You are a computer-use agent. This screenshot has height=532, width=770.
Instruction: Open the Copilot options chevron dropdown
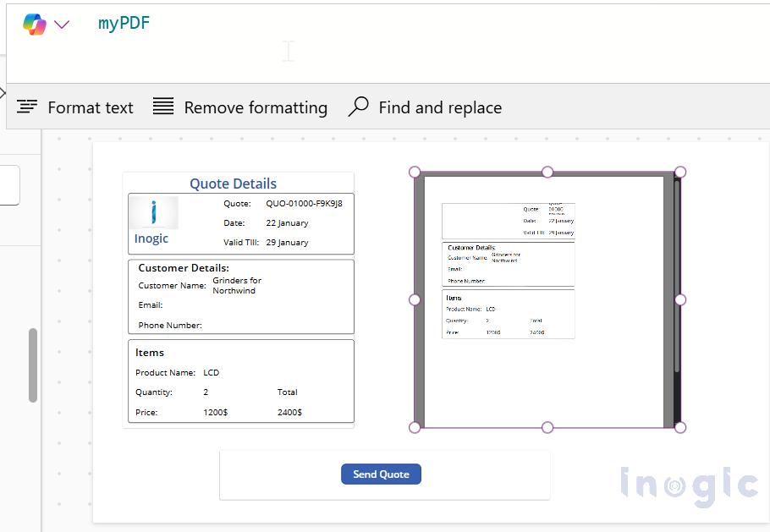click(x=62, y=25)
